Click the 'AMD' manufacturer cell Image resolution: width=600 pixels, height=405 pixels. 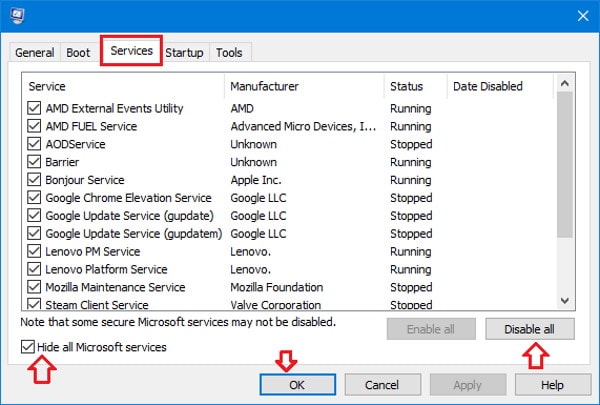(242, 108)
